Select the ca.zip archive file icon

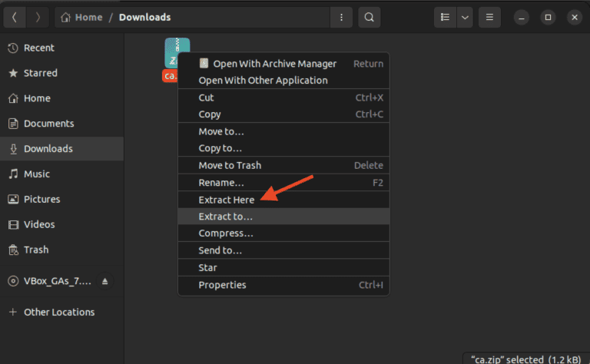pos(176,52)
